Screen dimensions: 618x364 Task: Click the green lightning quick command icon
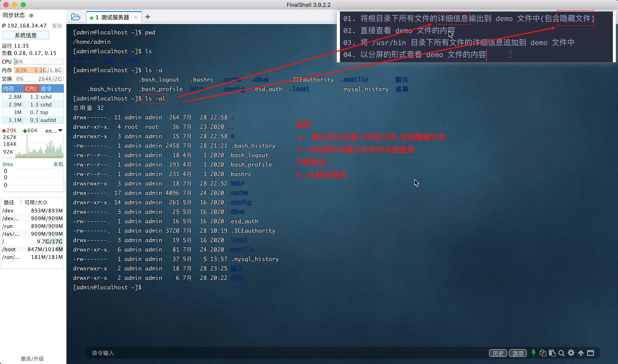point(533,353)
